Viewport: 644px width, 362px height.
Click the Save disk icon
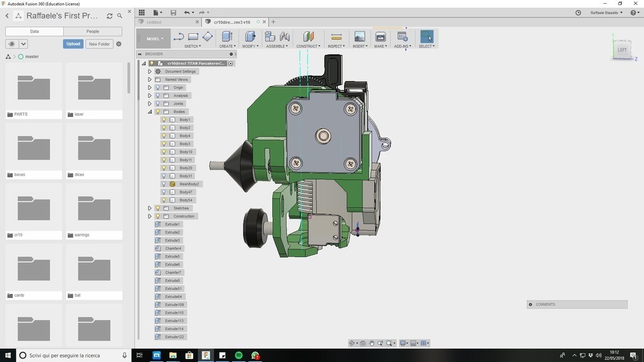tap(174, 13)
